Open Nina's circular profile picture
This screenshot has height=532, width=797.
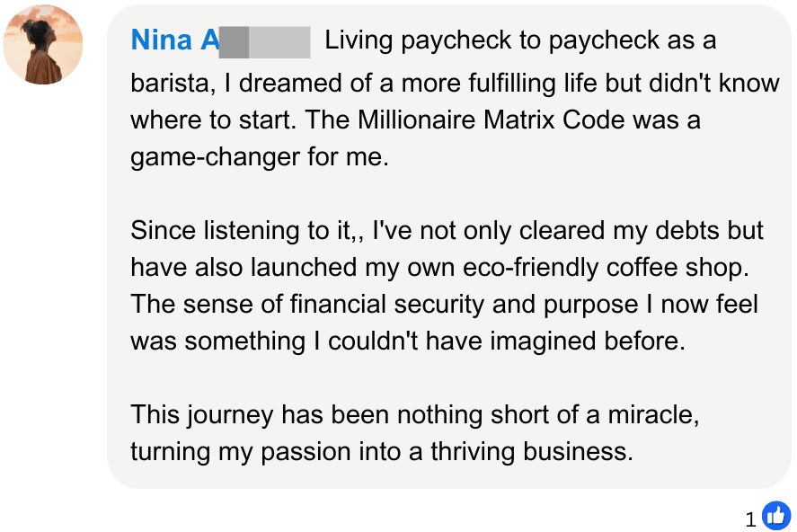(x=43, y=45)
